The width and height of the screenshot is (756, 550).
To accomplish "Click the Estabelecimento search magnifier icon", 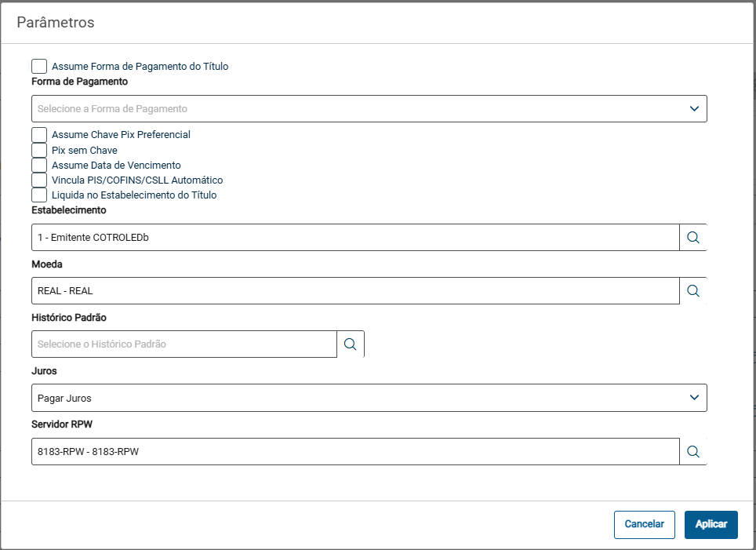I will click(x=692, y=237).
